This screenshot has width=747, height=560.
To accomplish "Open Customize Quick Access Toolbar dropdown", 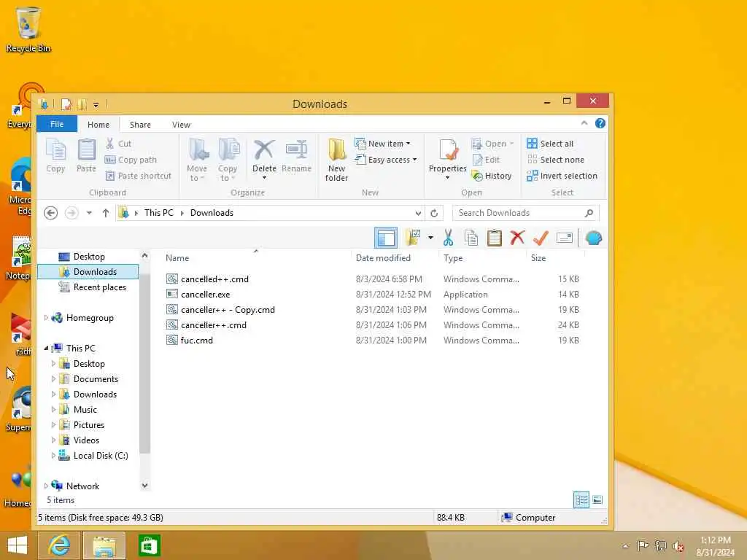I will [x=96, y=104].
